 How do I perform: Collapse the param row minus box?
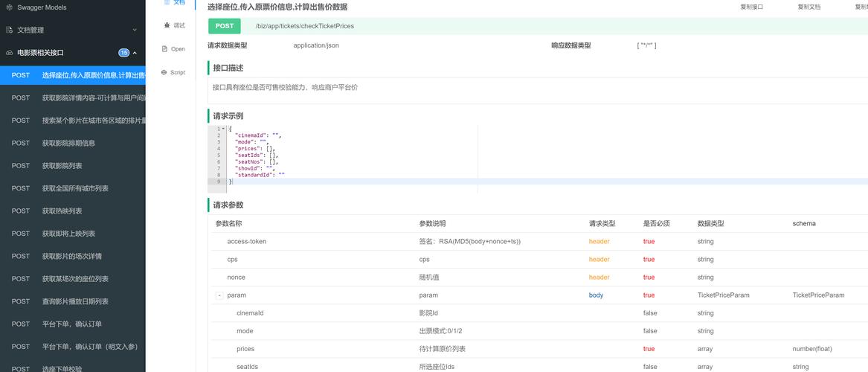pyautogui.click(x=219, y=295)
